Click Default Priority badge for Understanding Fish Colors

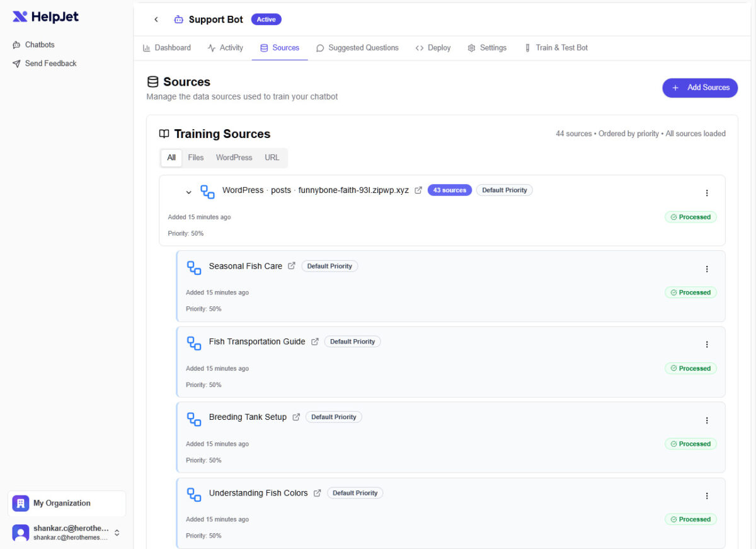[x=355, y=493]
